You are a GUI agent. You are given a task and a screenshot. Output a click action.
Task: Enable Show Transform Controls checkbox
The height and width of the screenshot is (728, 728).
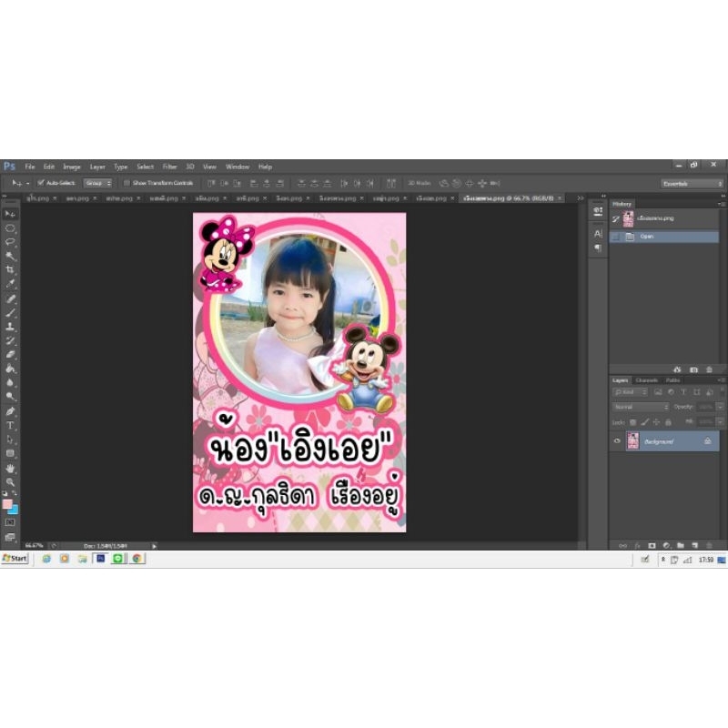pos(126,183)
